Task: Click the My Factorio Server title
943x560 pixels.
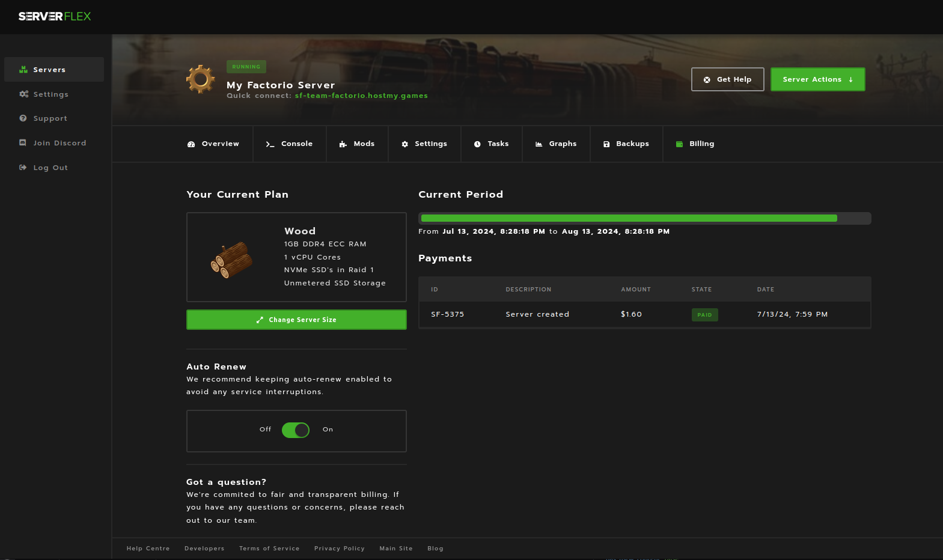Action: click(281, 85)
